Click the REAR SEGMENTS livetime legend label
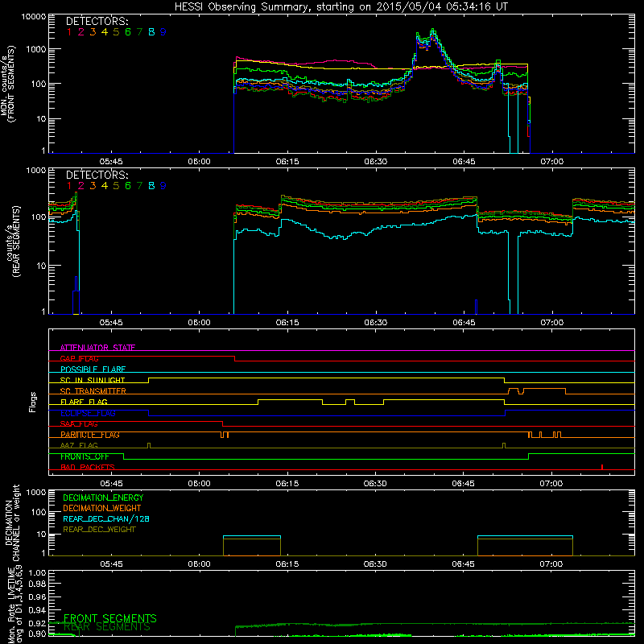Viewport: 644px width, 644px height. point(107,627)
